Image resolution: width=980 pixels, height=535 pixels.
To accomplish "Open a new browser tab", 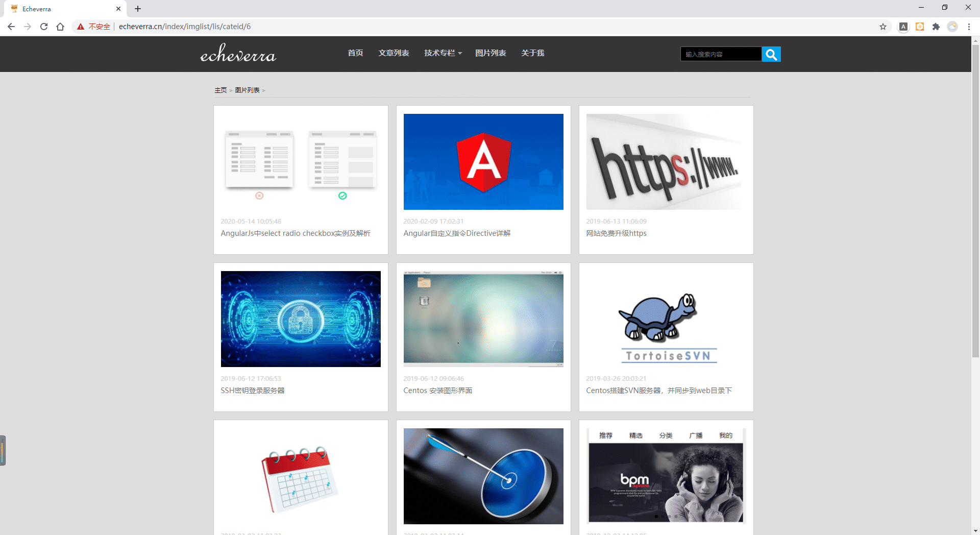I will 138,9.
